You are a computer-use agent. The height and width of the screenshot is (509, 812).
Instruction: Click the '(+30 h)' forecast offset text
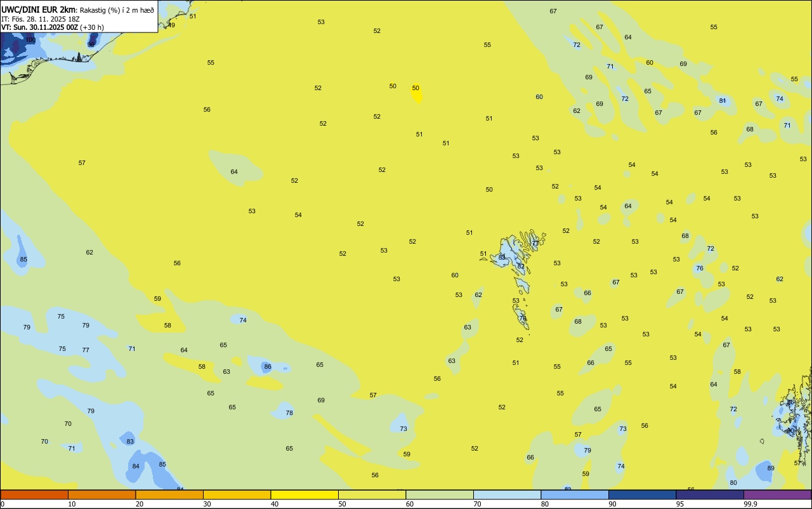(92, 27)
